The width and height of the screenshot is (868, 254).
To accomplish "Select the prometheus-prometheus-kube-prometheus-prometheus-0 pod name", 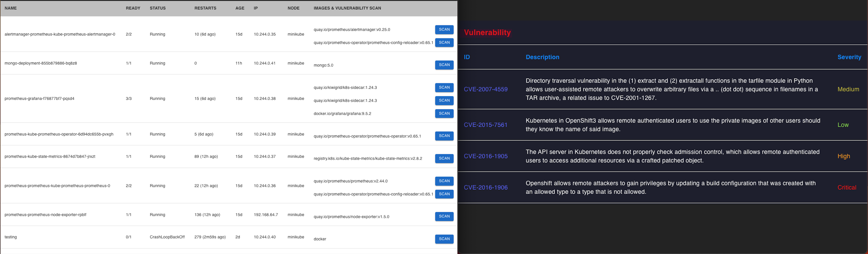I will pos(57,186).
